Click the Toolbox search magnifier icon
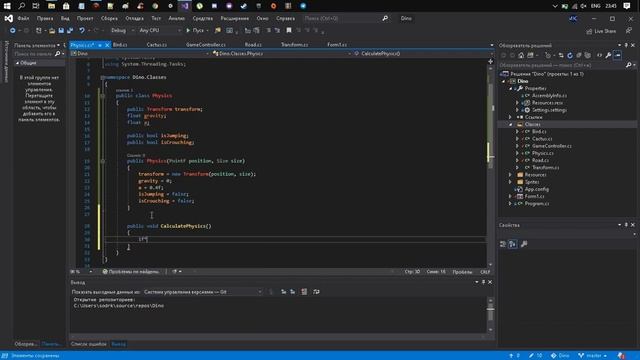 click(58, 53)
